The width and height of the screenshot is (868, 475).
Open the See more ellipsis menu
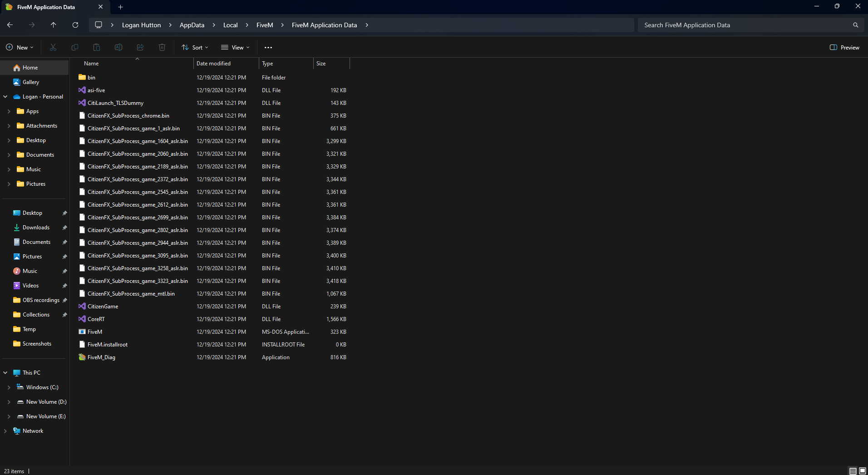point(268,47)
